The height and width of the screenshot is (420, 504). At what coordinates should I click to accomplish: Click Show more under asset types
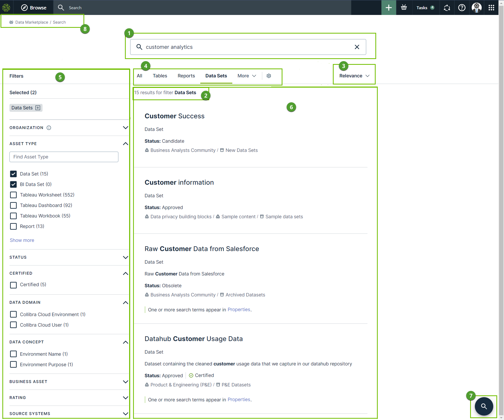tap(22, 240)
